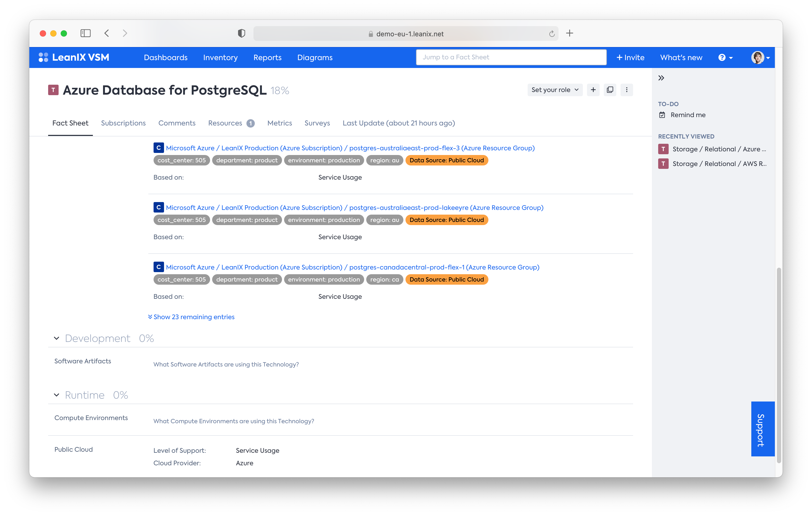Open recently viewed Storage / Relational / Azure

[x=719, y=149]
